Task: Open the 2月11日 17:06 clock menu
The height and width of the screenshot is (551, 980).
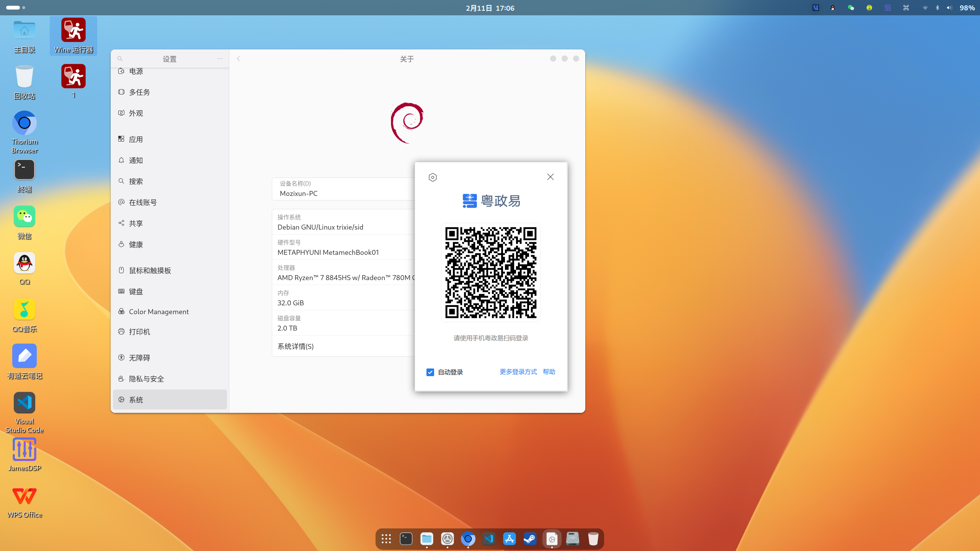Action: 490,8
